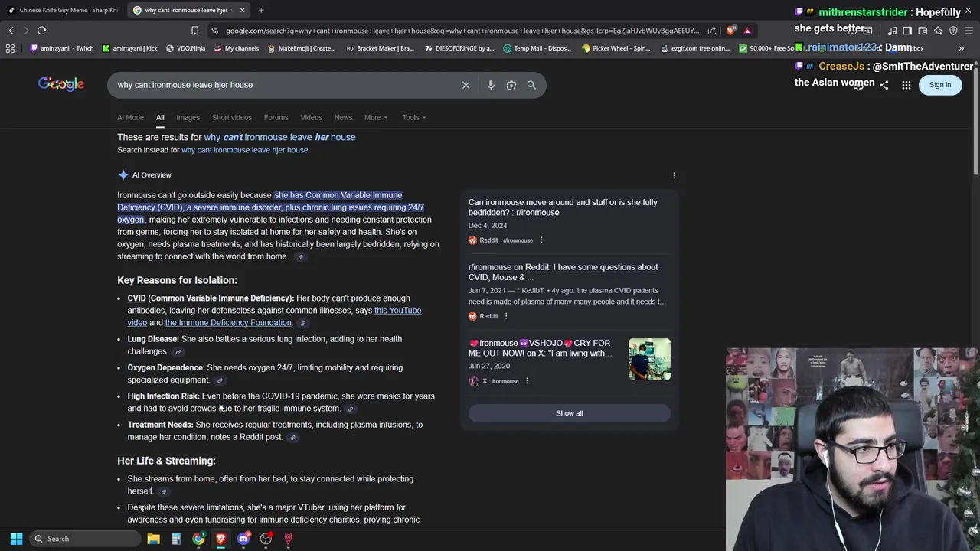Open Google Lens image search
980x551 pixels.
click(x=511, y=85)
